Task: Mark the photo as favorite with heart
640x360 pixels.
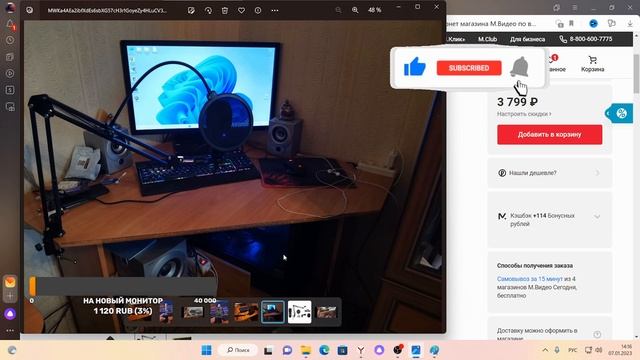Action: coord(242,11)
